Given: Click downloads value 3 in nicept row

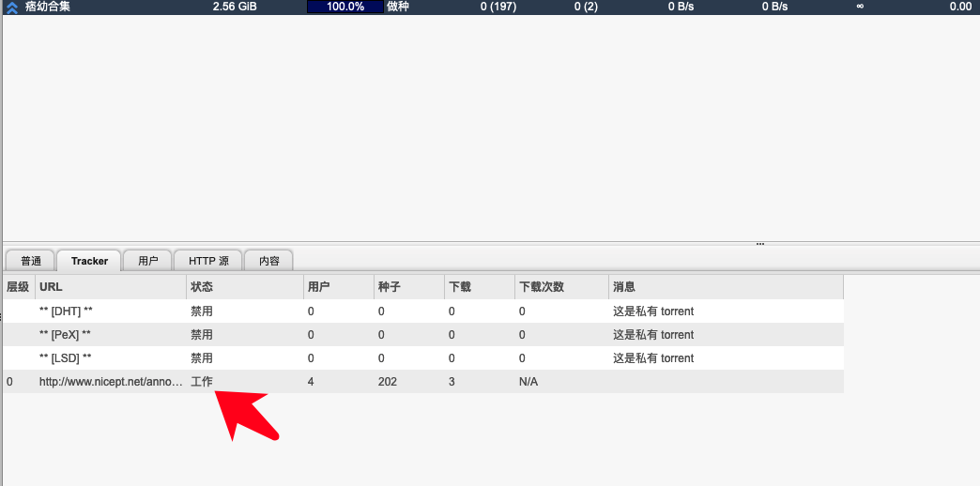Looking at the screenshot, I should coord(452,381).
